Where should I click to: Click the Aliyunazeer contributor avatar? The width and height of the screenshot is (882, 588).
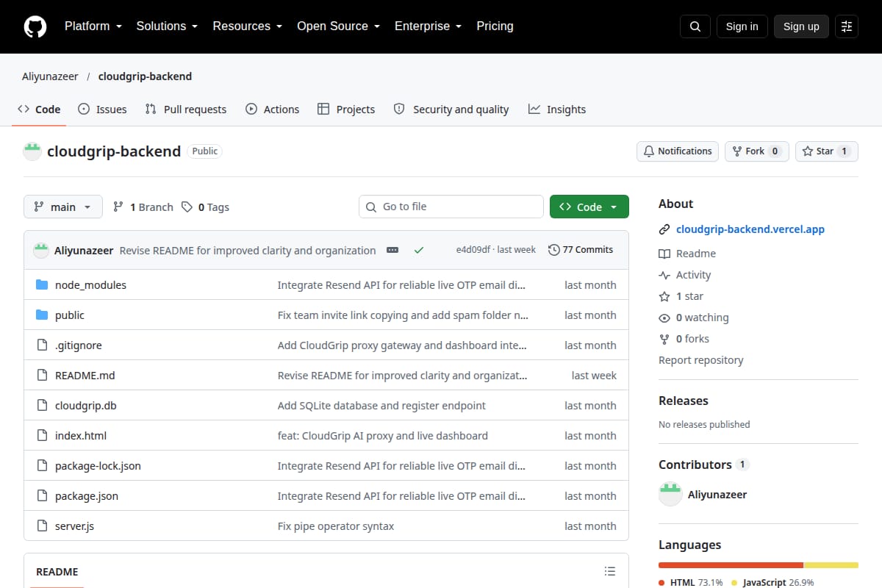670,494
